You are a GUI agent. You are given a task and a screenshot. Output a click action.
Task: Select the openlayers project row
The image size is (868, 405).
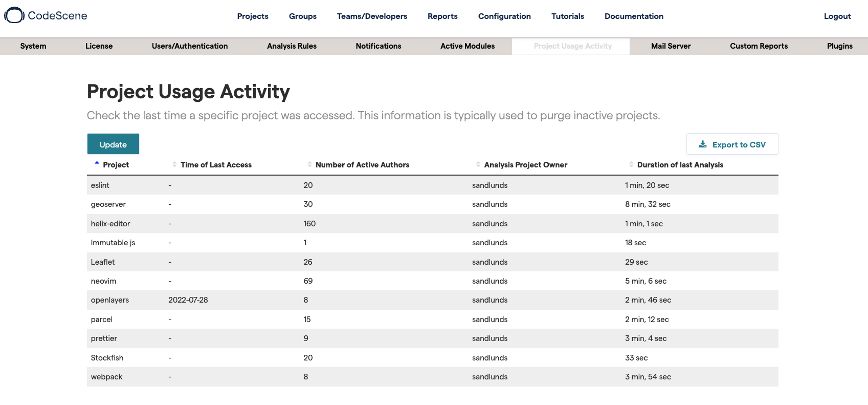pos(110,300)
